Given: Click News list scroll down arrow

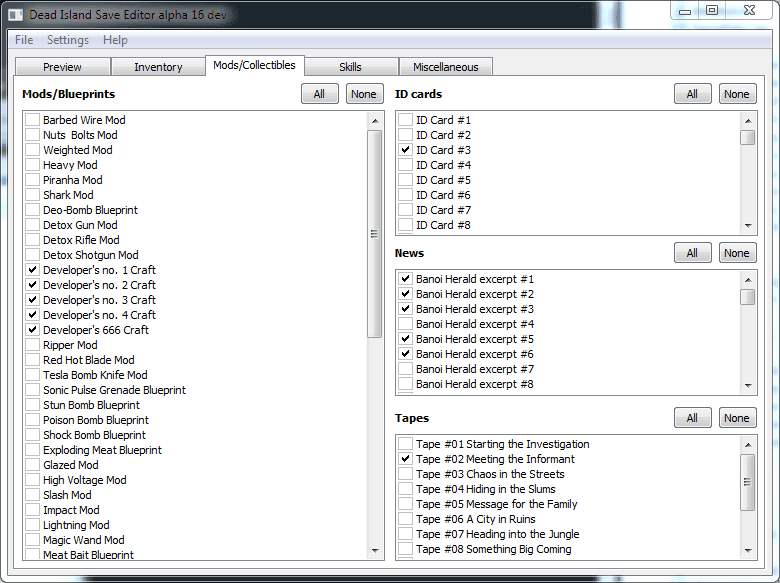Looking at the screenshot, I should click(748, 386).
